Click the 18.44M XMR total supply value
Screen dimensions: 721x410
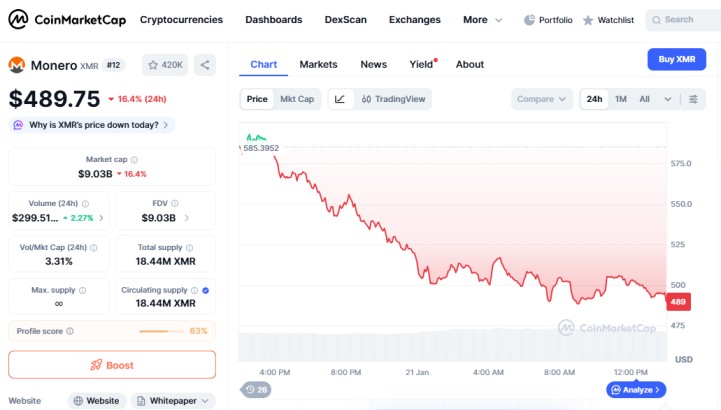[166, 262]
